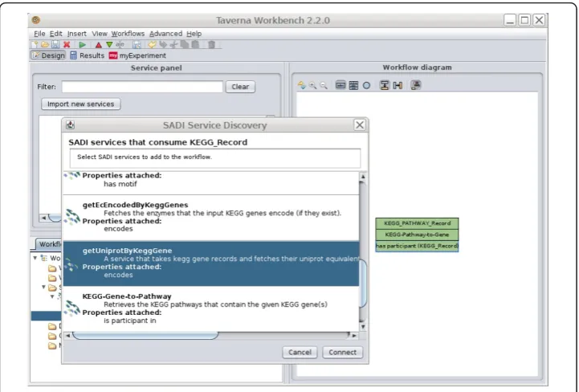Screen dimensions: 579x392
Task: Collapse the open folder node in explorer tree
Action: coord(43,287)
